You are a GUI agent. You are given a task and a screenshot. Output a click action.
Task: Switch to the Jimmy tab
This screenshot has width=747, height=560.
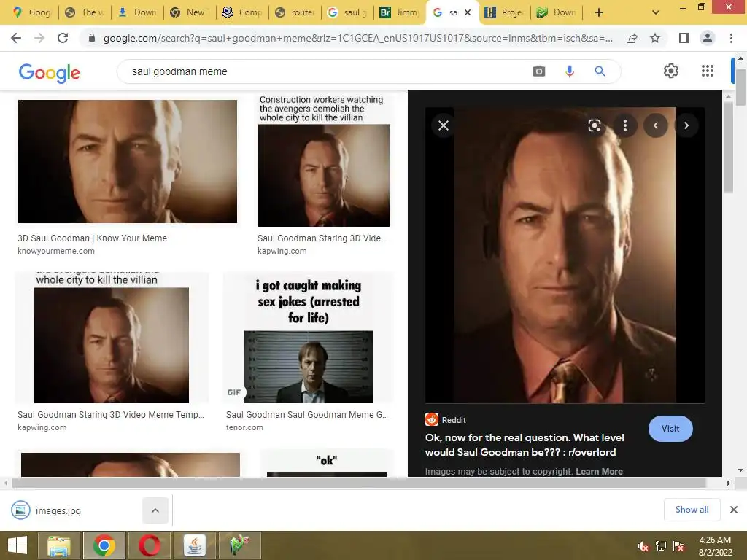pos(399,12)
